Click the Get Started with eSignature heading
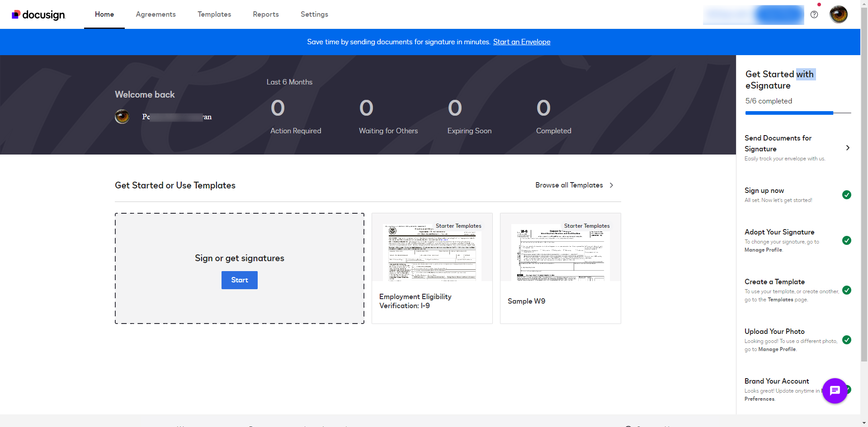Screen dimensions: 868x427 pos(780,80)
